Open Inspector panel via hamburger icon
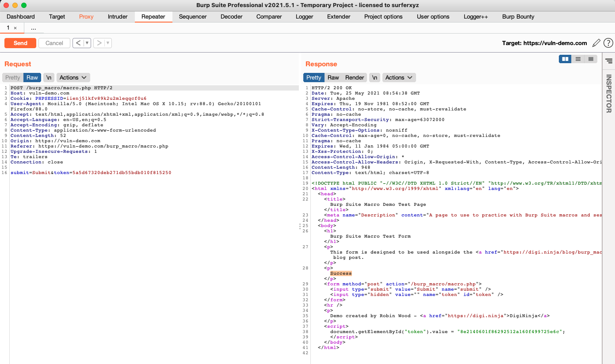 [609, 61]
